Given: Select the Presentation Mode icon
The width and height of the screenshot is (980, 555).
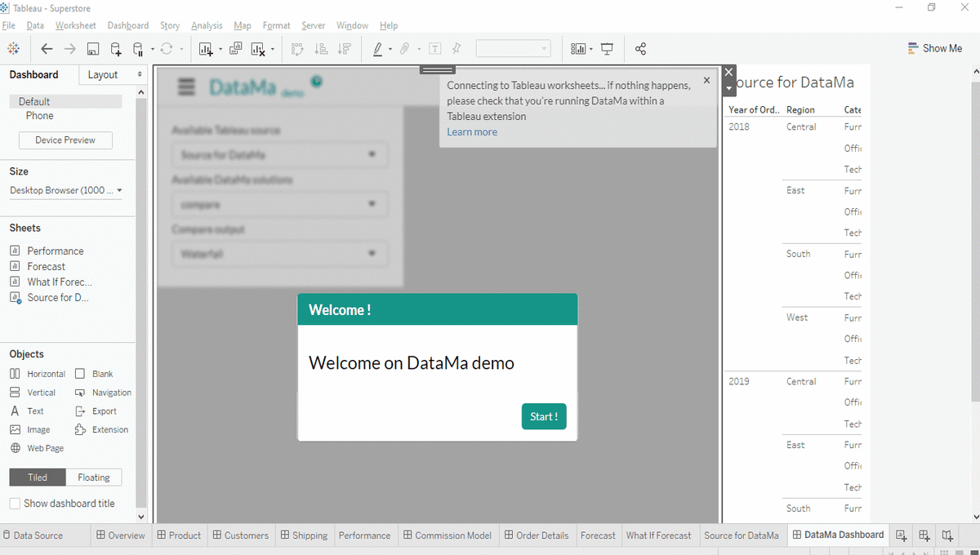Looking at the screenshot, I should click(607, 48).
